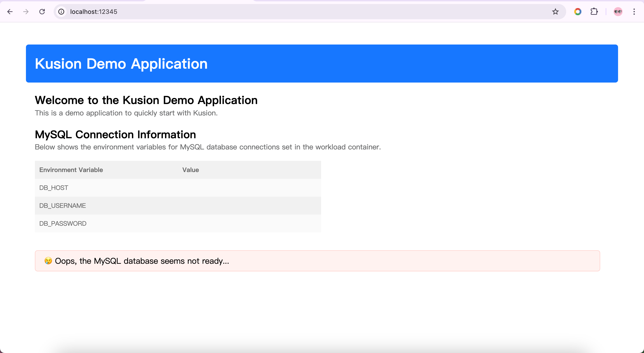644x353 pixels.
Task: Open Chrome's three-dot menu
Action: click(634, 12)
